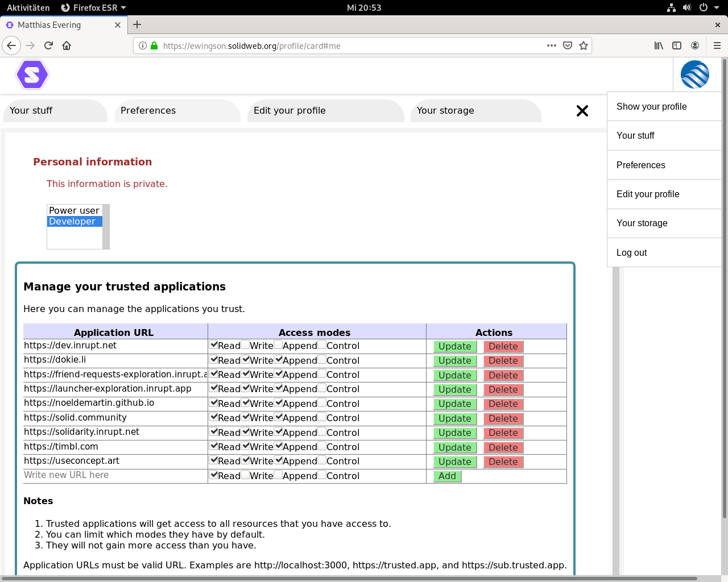
Task: Open Firefox hamburger menu
Action: point(717,45)
